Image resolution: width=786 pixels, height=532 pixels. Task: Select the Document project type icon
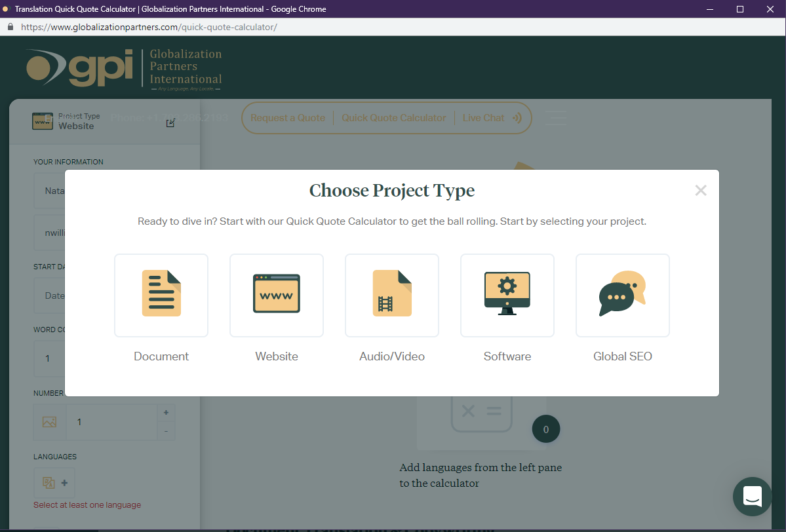161,295
